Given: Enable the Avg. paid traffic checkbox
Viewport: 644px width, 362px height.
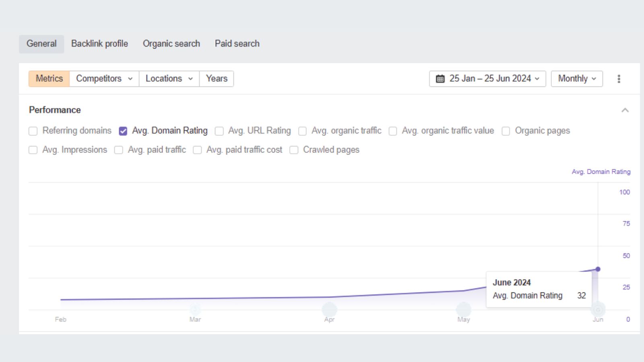Looking at the screenshot, I should pyautogui.click(x=119, y=150).
